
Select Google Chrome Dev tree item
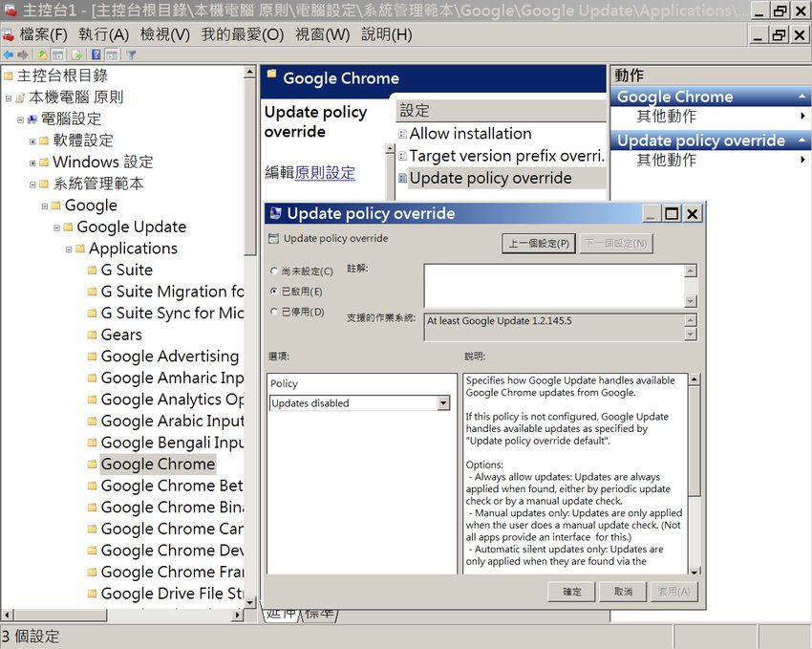[172, 550]
